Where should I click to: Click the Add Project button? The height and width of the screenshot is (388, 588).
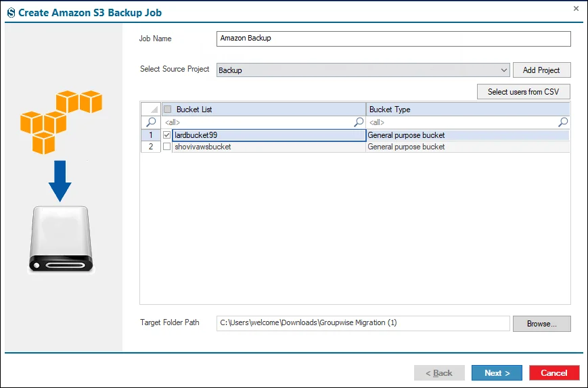point(541,70)
